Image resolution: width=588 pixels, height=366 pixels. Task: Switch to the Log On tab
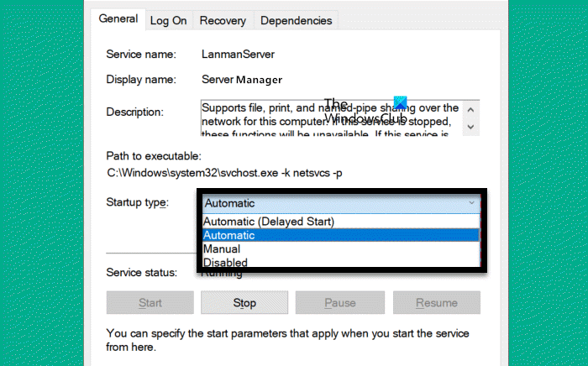tap(169, 20)
